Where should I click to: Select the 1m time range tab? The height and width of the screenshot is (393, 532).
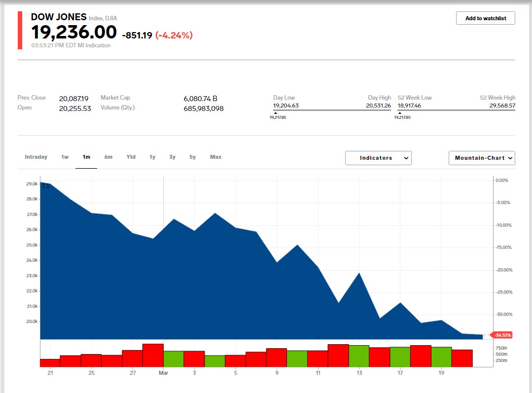point(86,157)
